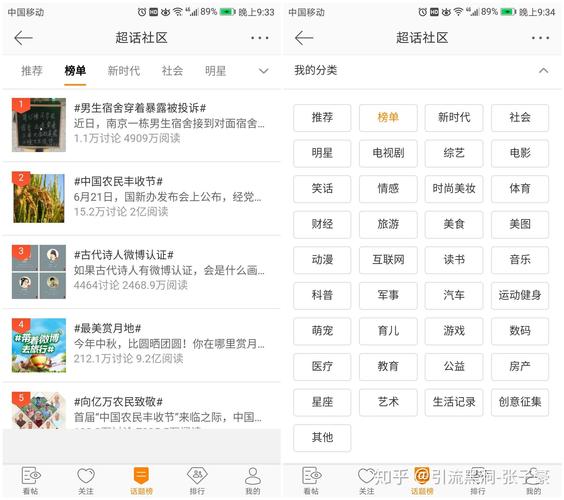Choose the 电视剧 category button
The width and height of the screenshot is (564, 500).
[388, 153]
